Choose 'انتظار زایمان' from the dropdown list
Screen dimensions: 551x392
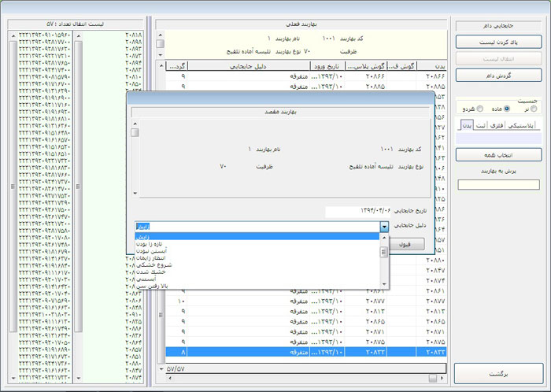pyautogui.click(x=257, y=258)
